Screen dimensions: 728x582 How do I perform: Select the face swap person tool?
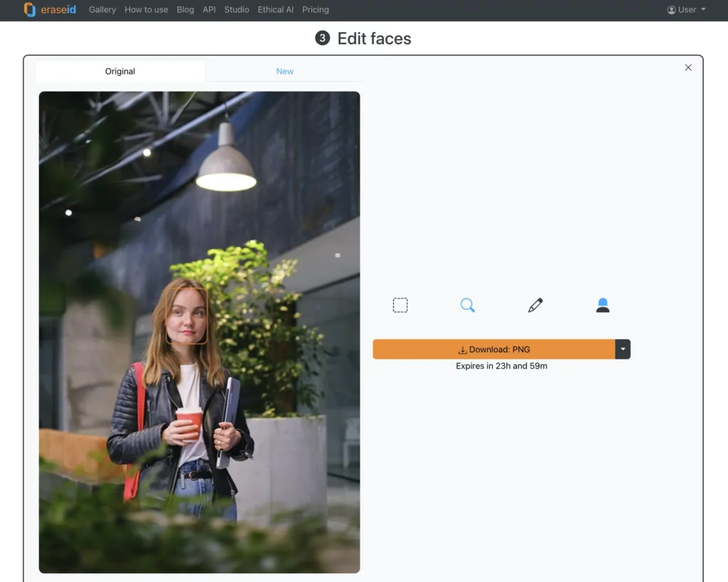coord(602,305)
